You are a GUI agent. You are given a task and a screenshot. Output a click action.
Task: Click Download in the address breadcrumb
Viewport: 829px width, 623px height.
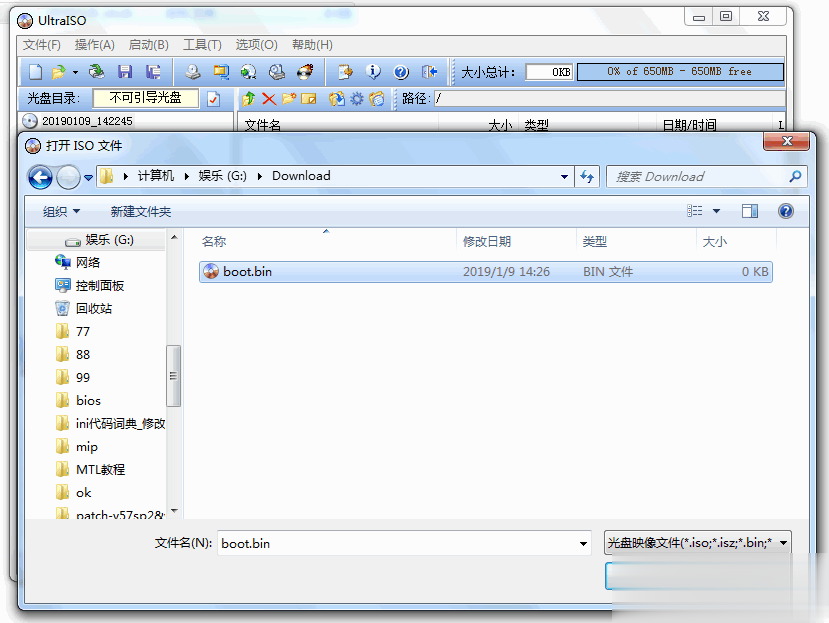[x=301, y=176]
